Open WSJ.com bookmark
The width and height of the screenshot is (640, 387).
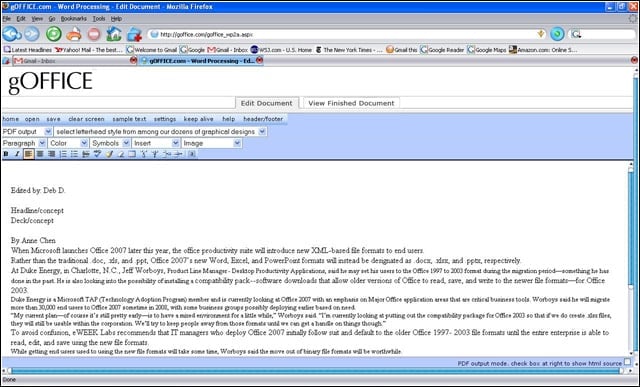pyautogui.click(x=281, y=49)
